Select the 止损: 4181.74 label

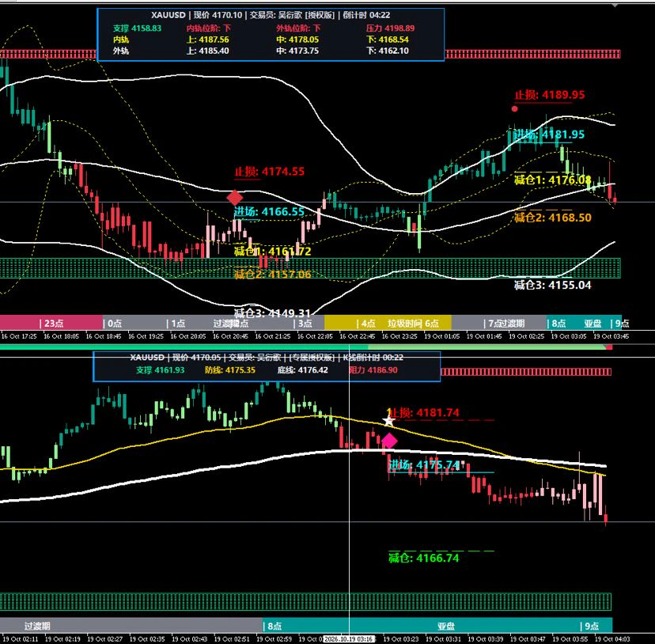[x=423, y=413]
